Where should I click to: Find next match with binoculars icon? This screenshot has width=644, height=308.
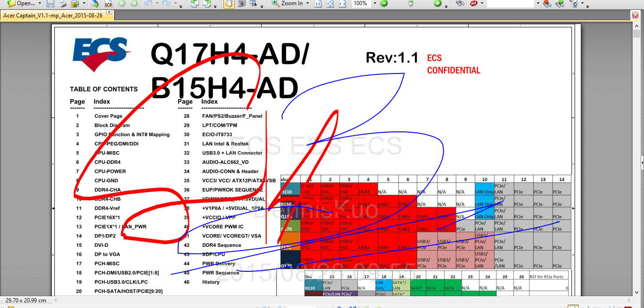click(x=560, y=3)
